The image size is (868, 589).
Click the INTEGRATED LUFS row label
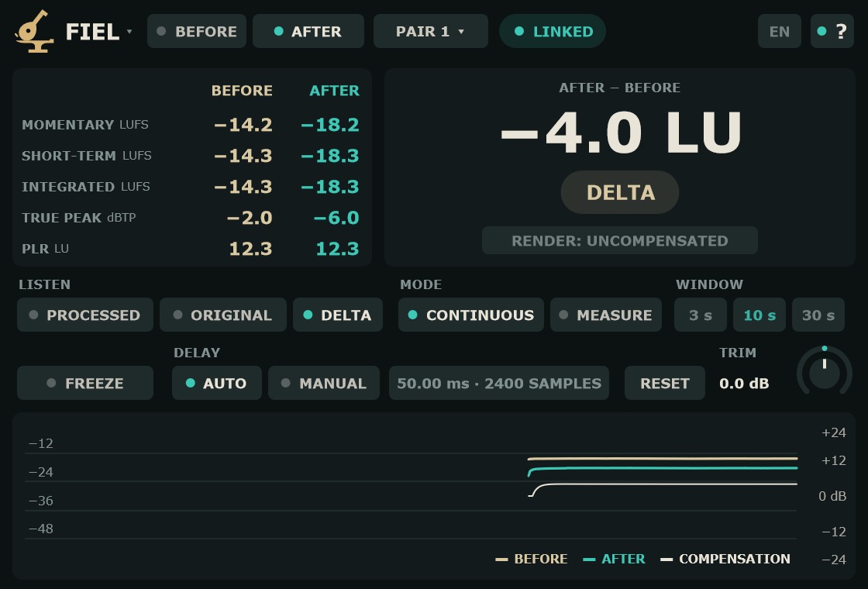[86, 187]
